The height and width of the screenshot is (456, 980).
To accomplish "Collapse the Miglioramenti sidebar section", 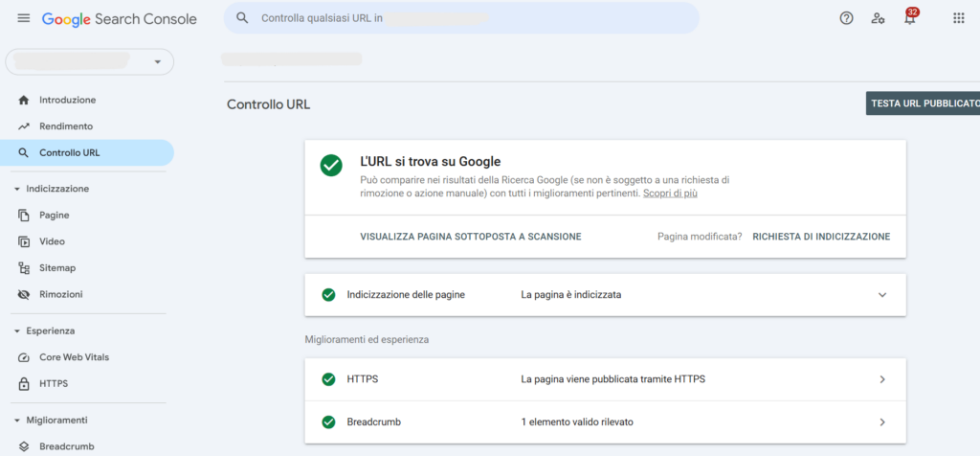I will pos(17,421).
